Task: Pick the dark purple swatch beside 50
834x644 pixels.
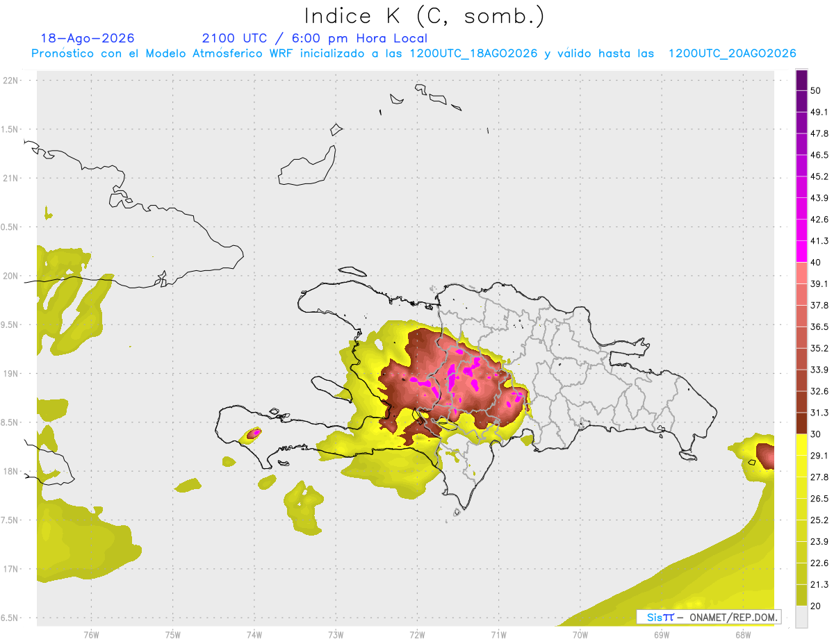Action: point(801,81)
